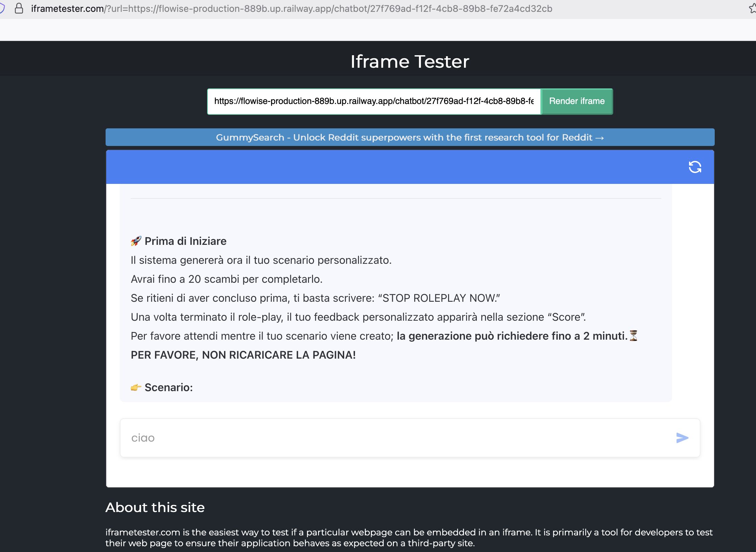Click the Render iframe button
This screenshot has width=756, height=552.
click(x=577, y=101)
